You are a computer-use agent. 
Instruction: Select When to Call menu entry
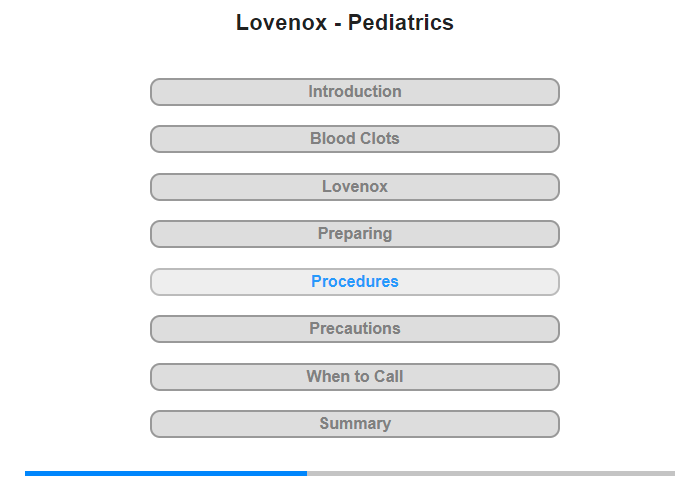[354, 377]
